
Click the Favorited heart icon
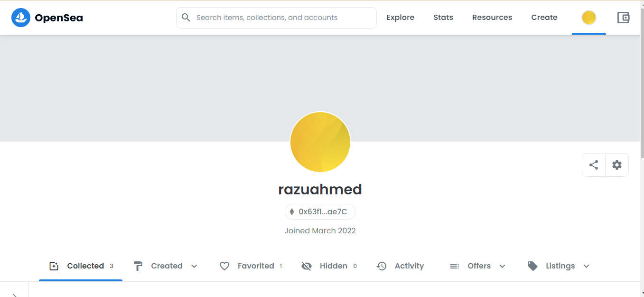point(224,266)
